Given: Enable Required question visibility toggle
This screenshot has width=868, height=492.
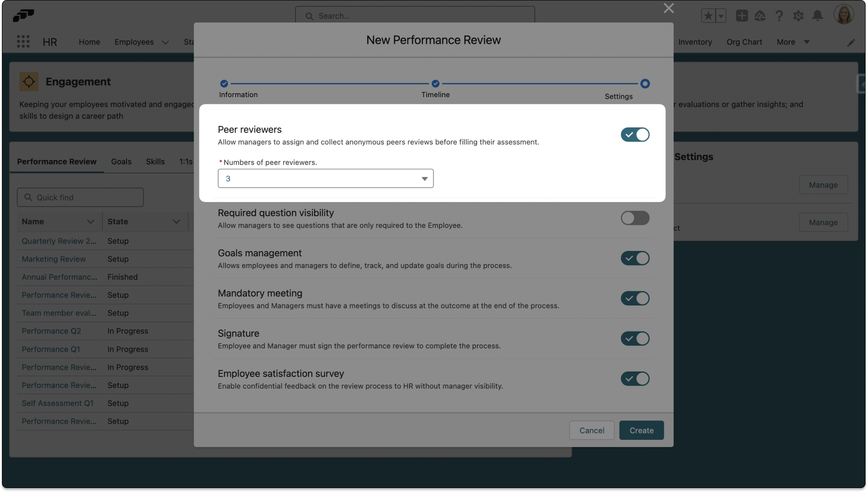Looking at the screenshot, I should tap(635, 218).
